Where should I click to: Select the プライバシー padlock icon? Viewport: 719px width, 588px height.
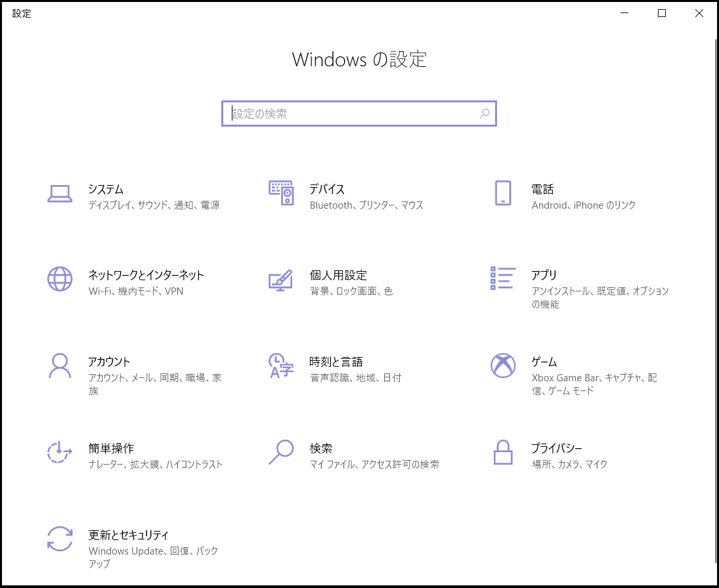pyautogui.click(x=502, y=452)
